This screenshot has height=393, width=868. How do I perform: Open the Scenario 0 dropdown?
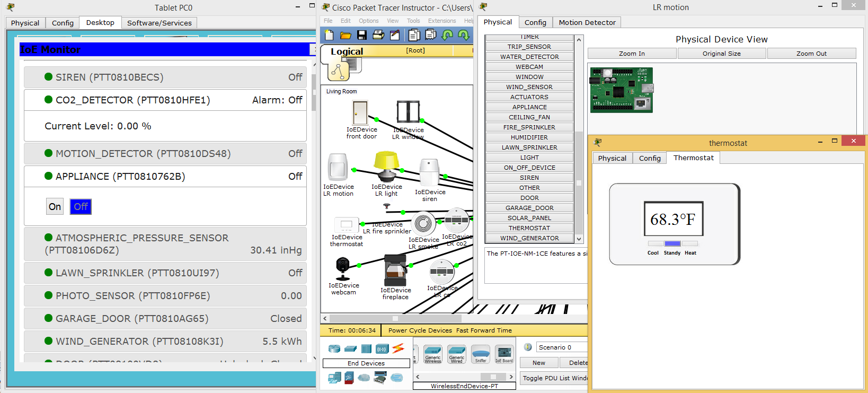pos(562,347)
